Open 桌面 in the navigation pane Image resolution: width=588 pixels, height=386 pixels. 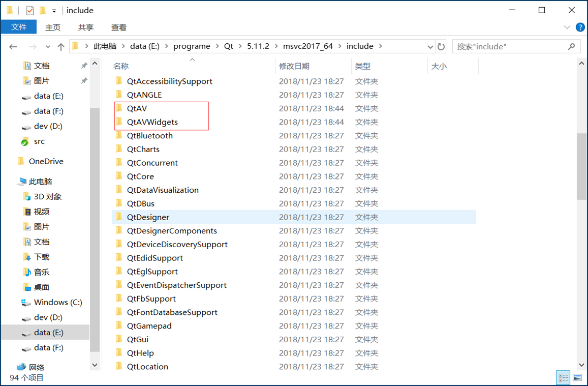pyautogui.click(x=42, y=287)
